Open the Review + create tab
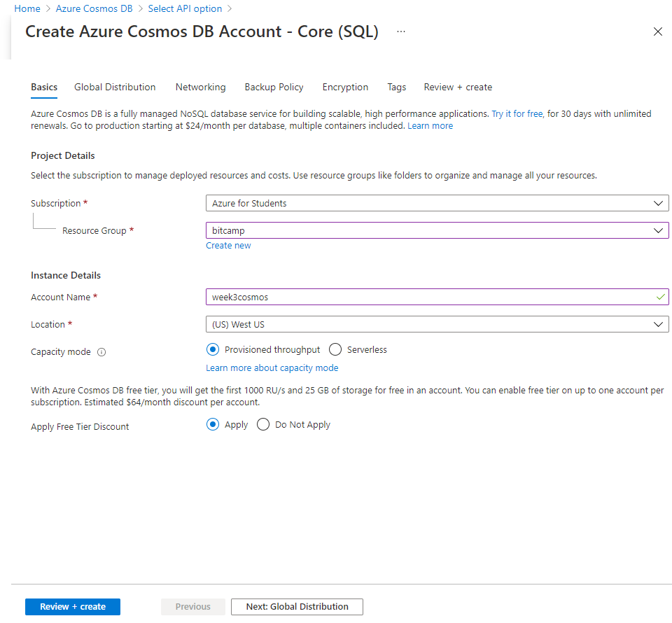This screenshot has height=623, width=672. (458, 87)
